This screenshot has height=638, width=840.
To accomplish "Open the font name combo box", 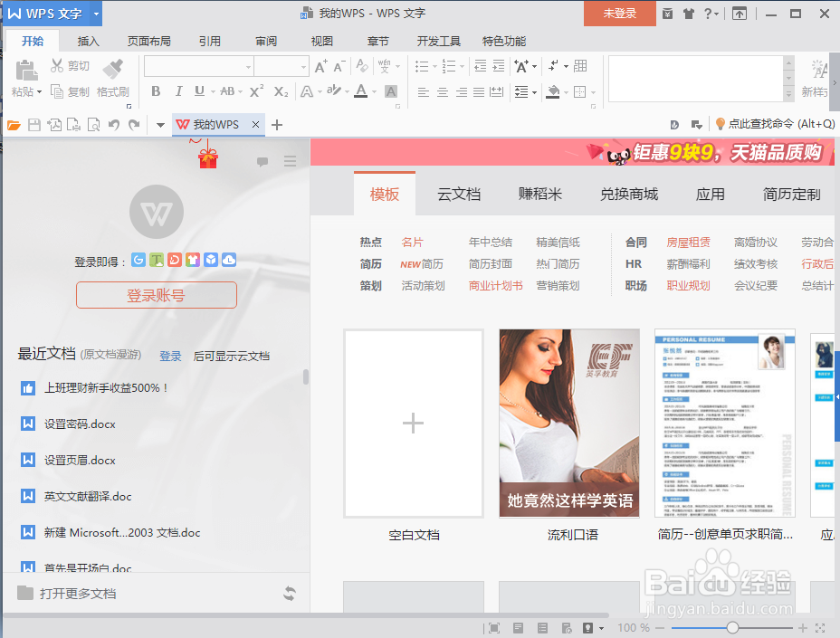I will pyautogui.click(x=199, y=66).
